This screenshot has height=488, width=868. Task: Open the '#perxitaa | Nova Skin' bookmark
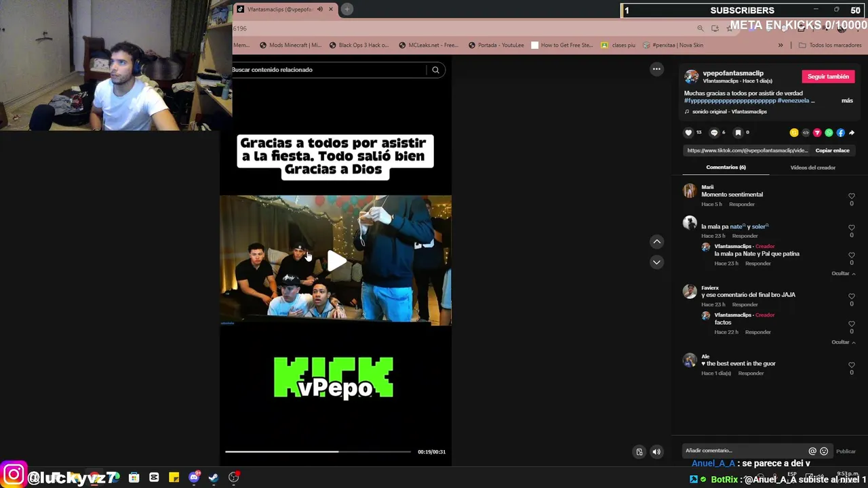673,45
